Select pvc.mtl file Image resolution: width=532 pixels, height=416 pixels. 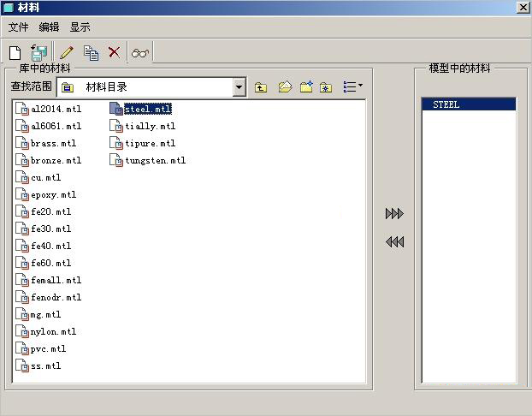(x=41, y=348)
